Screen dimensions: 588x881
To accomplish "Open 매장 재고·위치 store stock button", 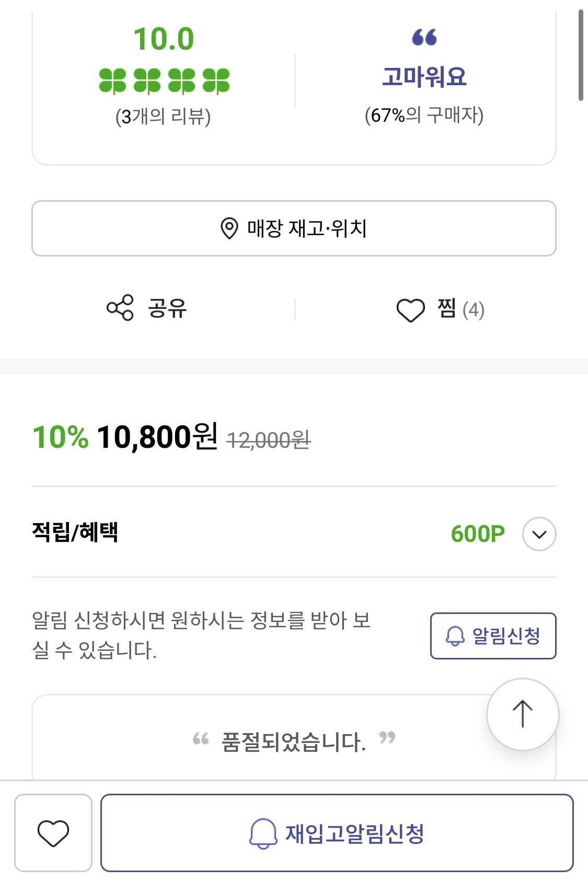I will point(294,228).
